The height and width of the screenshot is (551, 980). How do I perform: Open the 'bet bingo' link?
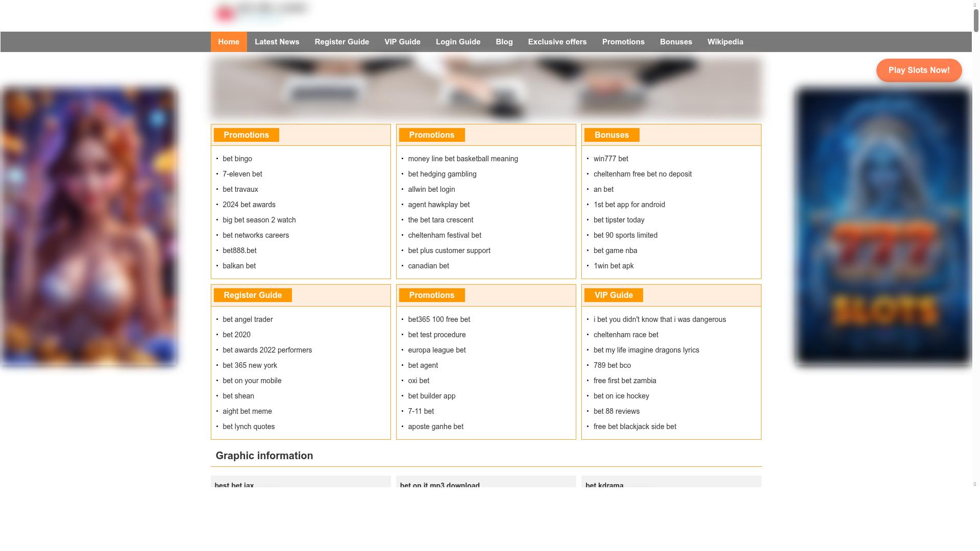coord(237,159)
